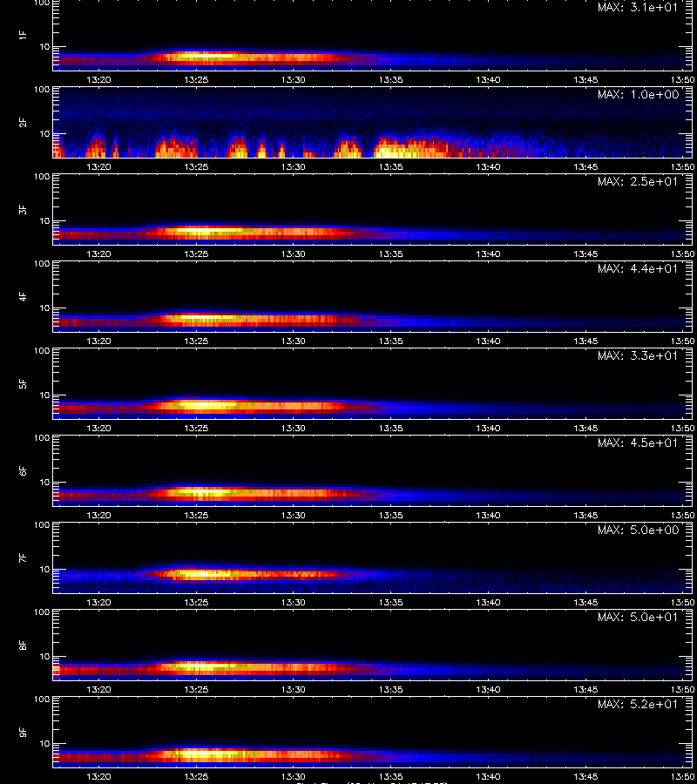
Task: Click the 13:40 time tick below panel 3F
Action: (488, 253)
